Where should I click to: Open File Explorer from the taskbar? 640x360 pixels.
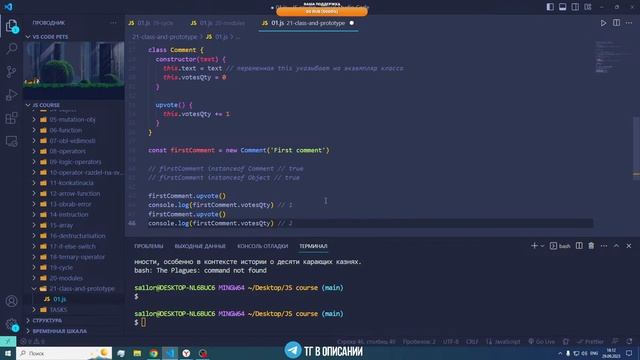coord(137,353)
